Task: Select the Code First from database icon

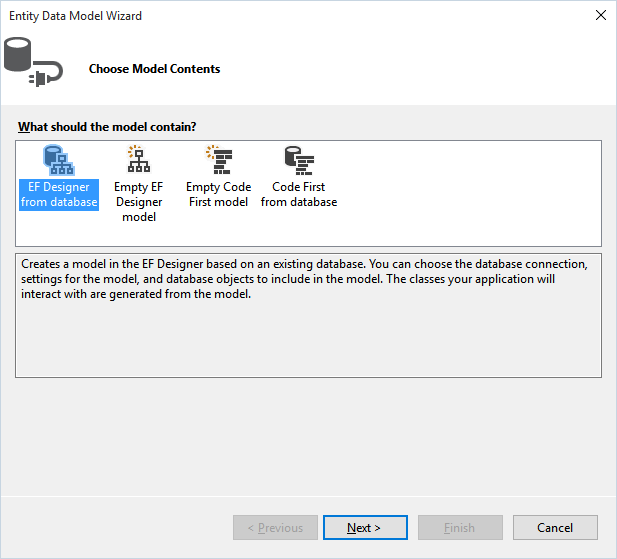Action: coord(299,160)
